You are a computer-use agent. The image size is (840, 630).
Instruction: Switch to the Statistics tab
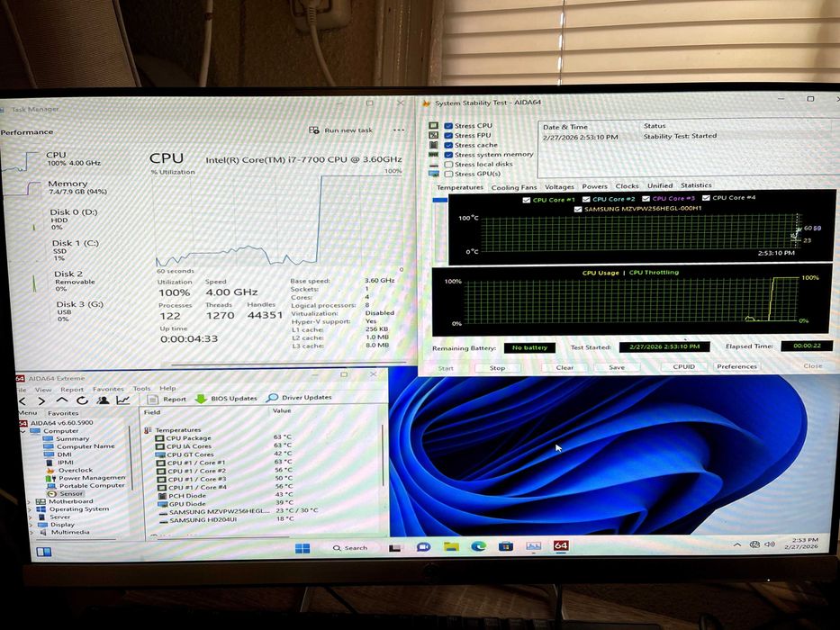click(x=696, y=184)
